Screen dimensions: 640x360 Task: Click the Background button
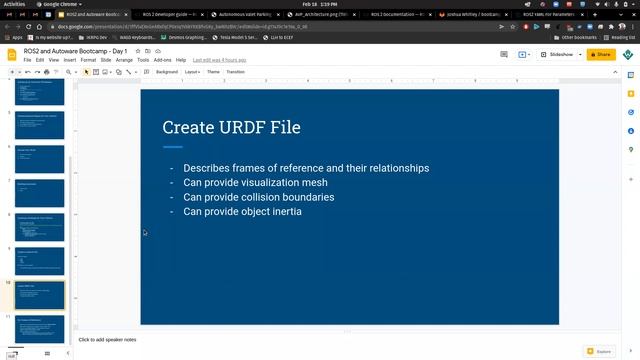click(x=167, y=72)
